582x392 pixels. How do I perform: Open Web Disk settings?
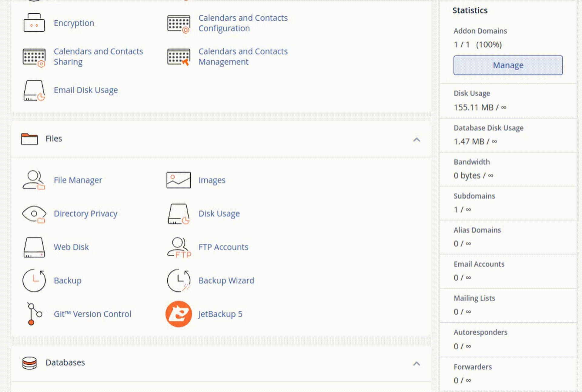71,247
